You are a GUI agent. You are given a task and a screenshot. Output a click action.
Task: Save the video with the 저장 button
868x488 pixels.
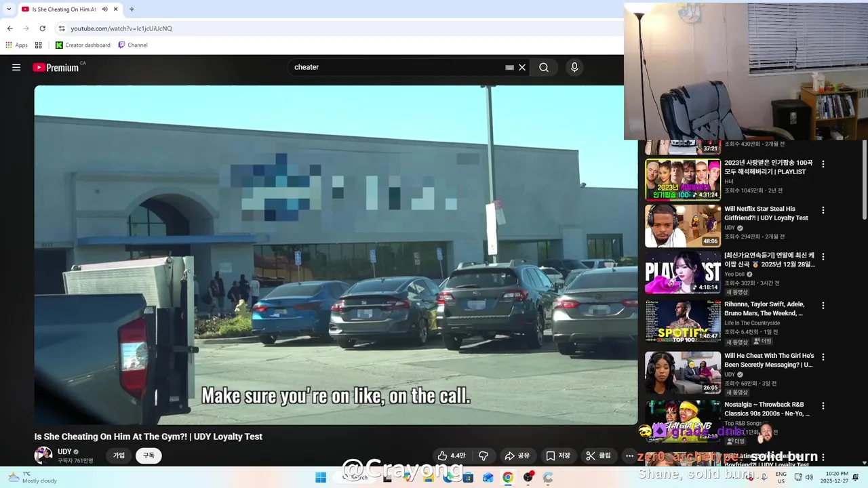point(558,455)
